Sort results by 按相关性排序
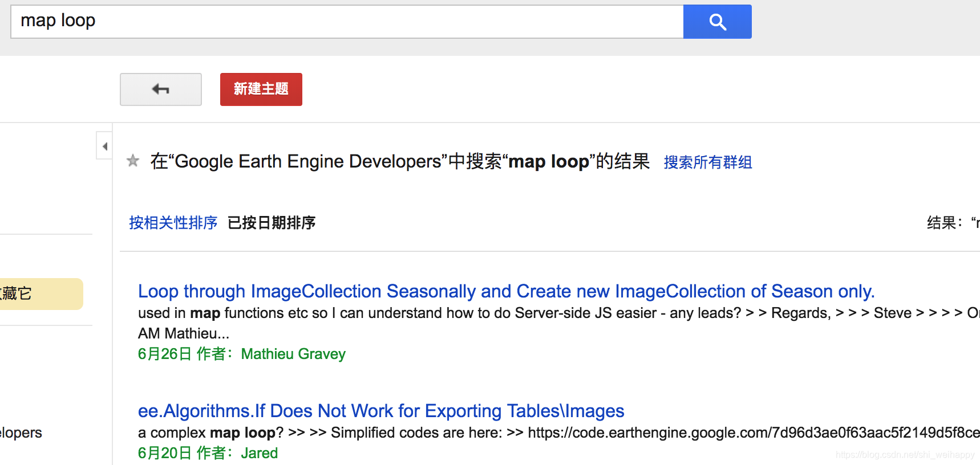The image size is (980, 465). pyautogui.click(x=173, y=223)
